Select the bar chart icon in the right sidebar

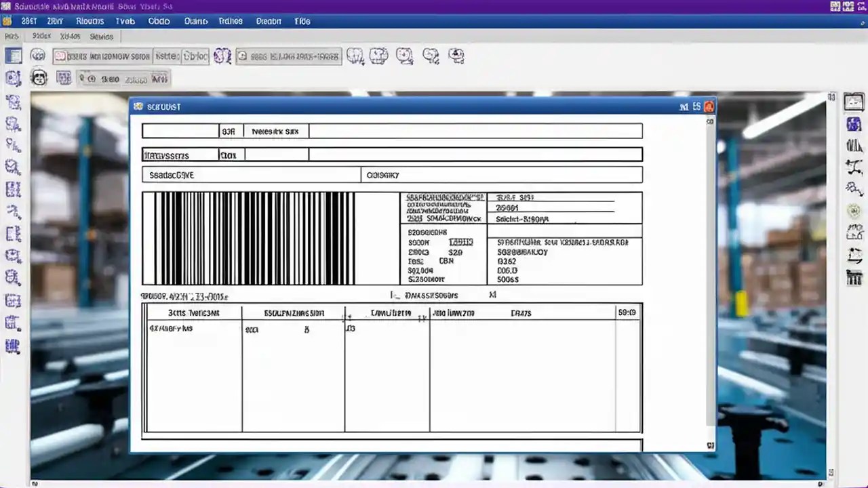click(x=853, y=145)
